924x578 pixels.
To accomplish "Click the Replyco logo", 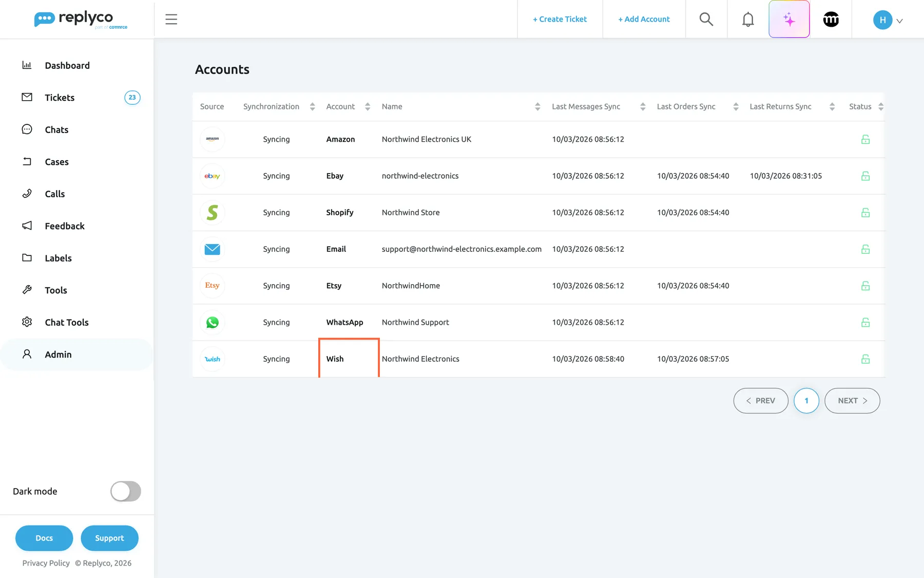I will tap(81, 20).
